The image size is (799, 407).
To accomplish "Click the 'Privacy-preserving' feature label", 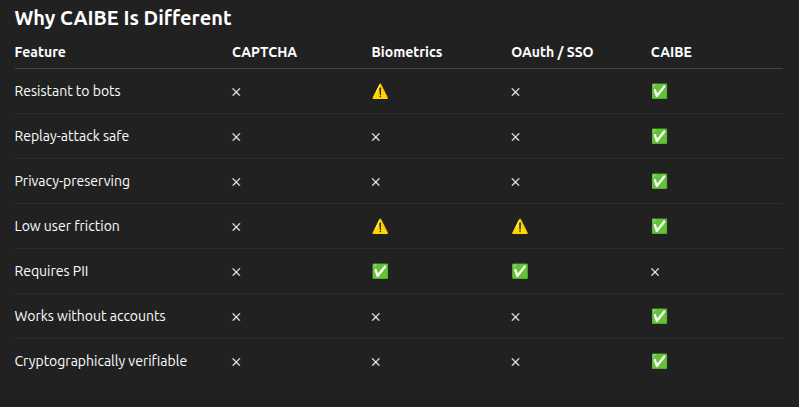I will (x=72, y=181).
